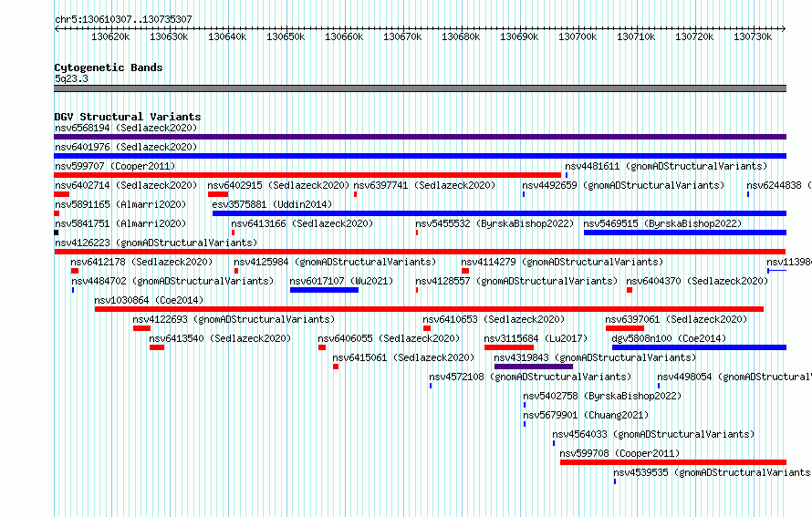The height and width of the screenshot is (517, 812).
Task: Select nsv6412178 (Sedlazeck2020) label
Action: coord(142,262)
